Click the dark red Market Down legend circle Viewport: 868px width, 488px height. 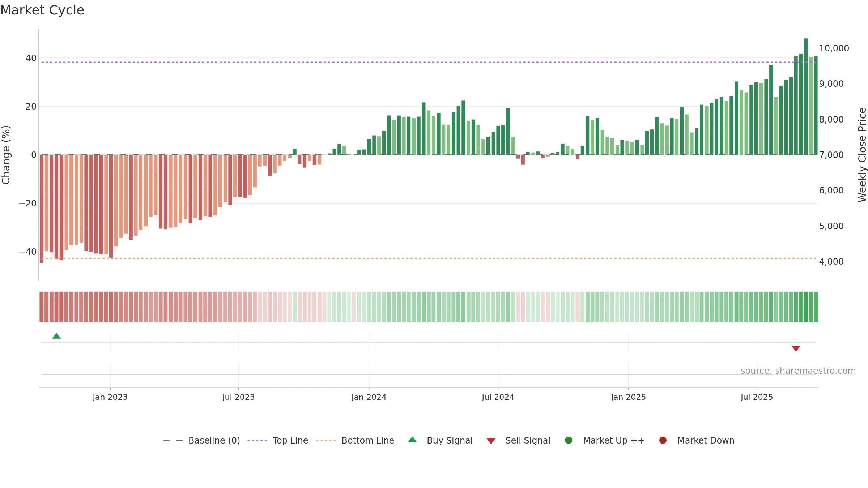pyautogui.click(x=663, y=440)
